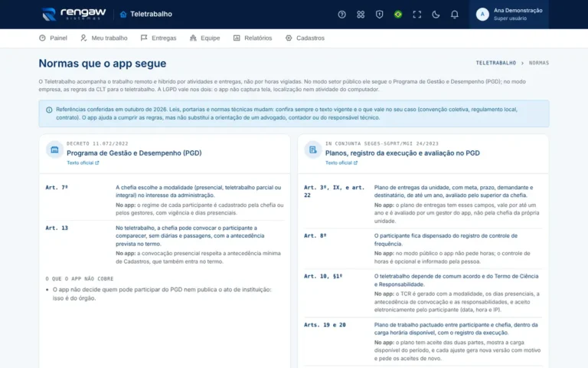Open Ana Demonstração user menu
588x368 pixels.
pyautogui.click(x=509, y=15)
